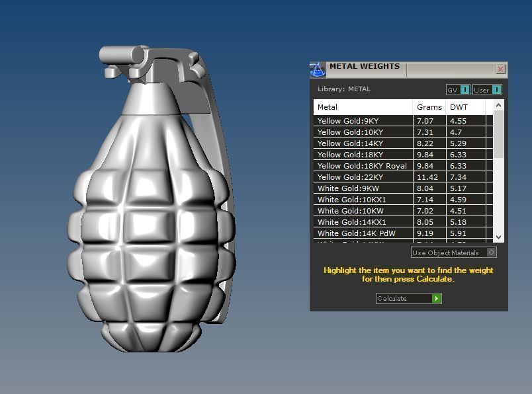
Task: Click the 7.34 DWT value
Action: [x=458, y=177]
